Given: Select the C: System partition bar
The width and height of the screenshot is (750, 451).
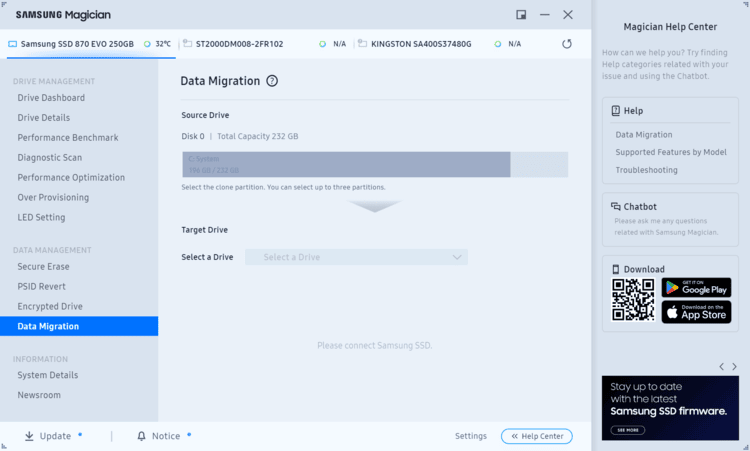Looking at the screenshot, I should [x=346, y=165].
